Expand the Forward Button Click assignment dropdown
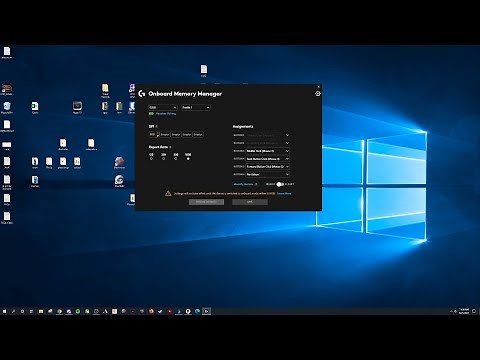The image size is (480, 360). click(x=268, y=166)
